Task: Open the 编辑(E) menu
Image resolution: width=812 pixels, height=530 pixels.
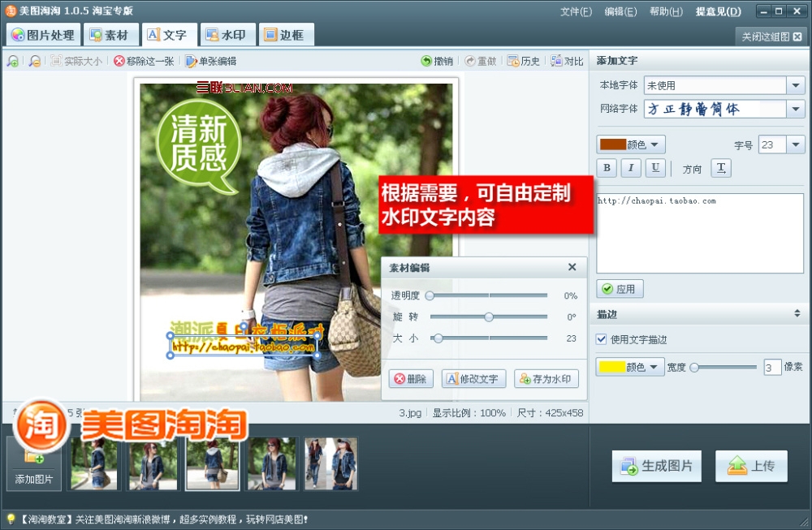Action: pos(620,11)
